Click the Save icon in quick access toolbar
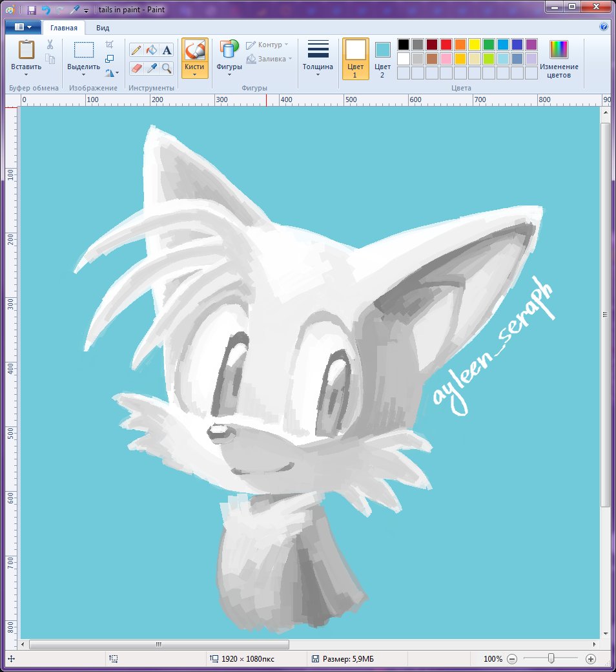616x672 pixels. [x=31, y=10]
